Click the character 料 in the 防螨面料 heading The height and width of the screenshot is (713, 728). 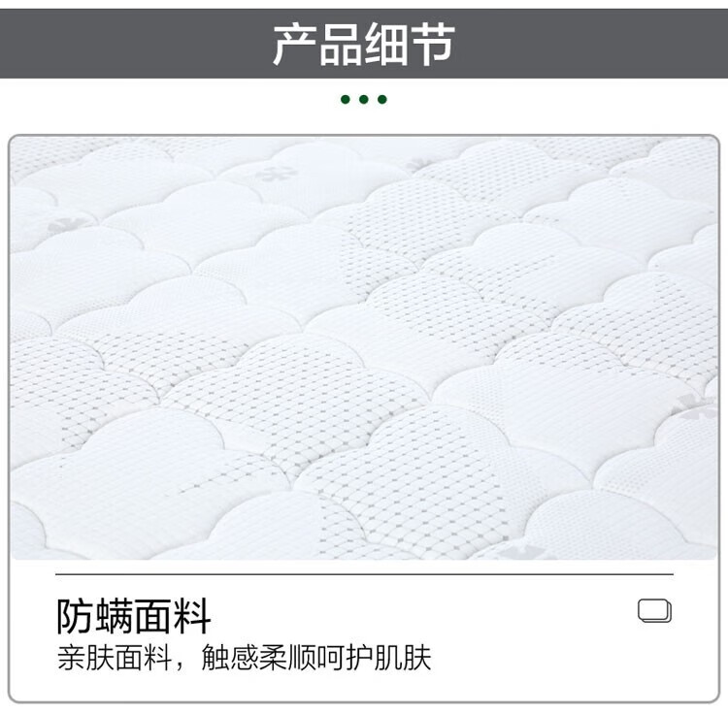[192, 616]
